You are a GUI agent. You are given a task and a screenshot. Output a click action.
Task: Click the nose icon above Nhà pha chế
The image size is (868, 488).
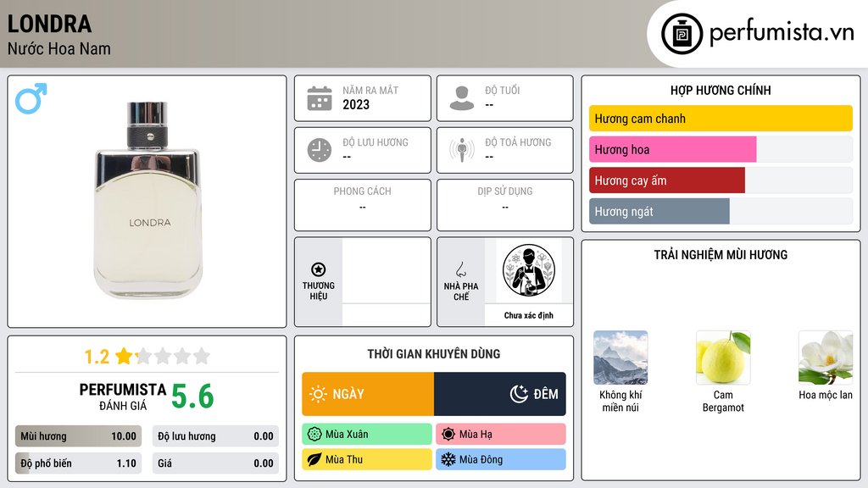click(460, 269)
